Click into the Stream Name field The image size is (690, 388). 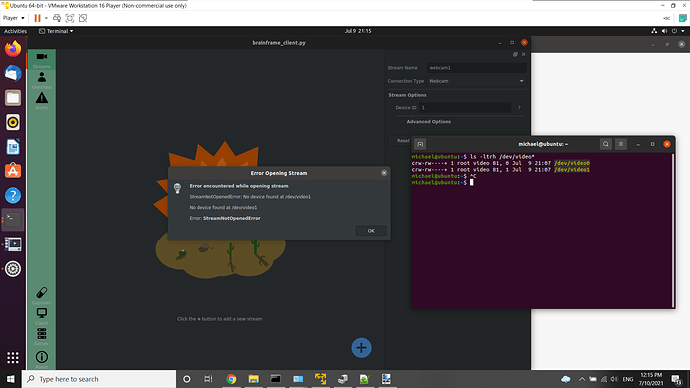pyautogui.click(x=477, y=68)
